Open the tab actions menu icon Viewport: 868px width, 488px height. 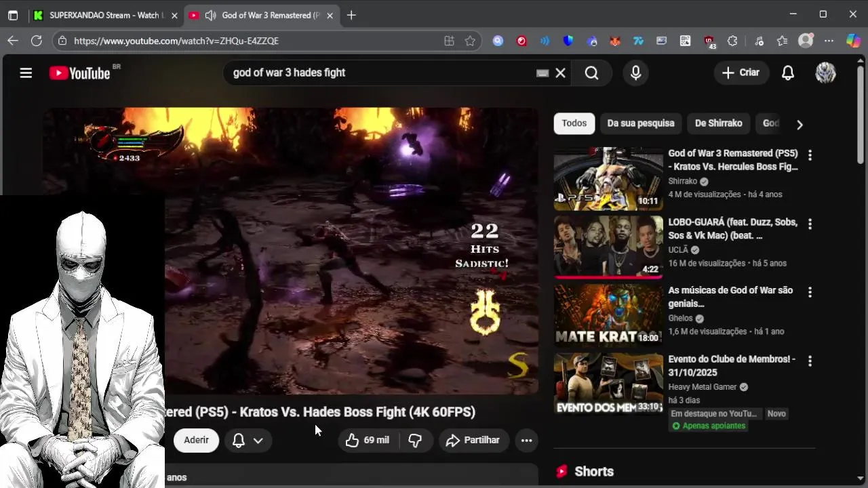13,15
